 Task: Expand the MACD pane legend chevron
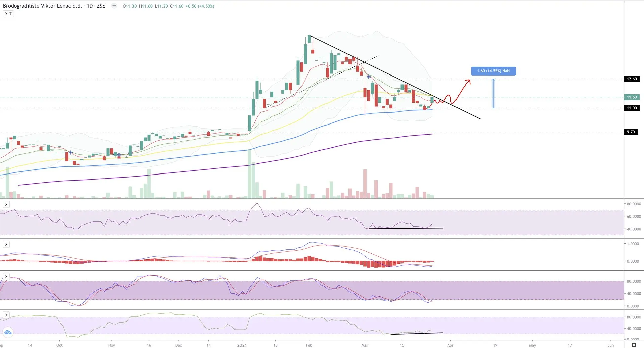coord(6,244)
